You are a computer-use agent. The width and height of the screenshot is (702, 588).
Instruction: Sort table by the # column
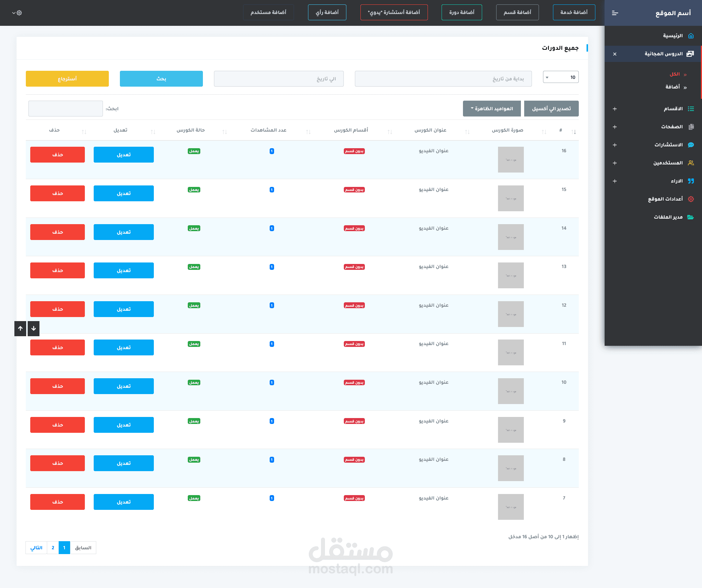(574, 132)
